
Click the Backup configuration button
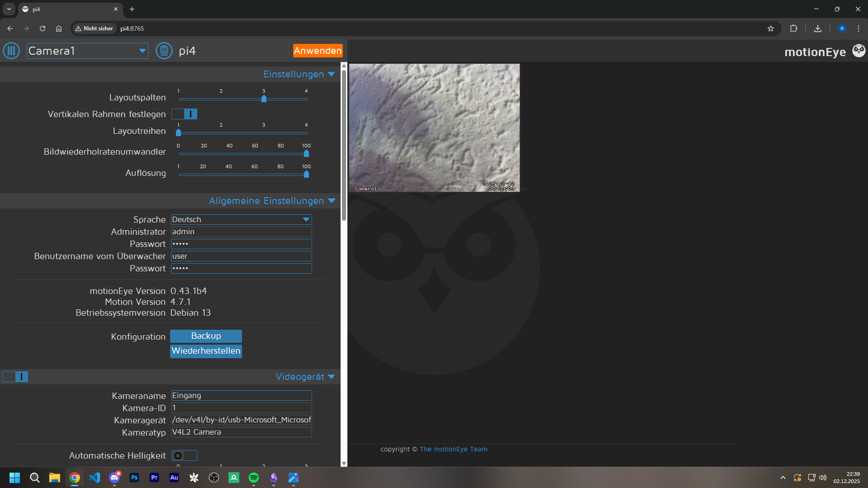pyautogui.click(x=206, y=336)
